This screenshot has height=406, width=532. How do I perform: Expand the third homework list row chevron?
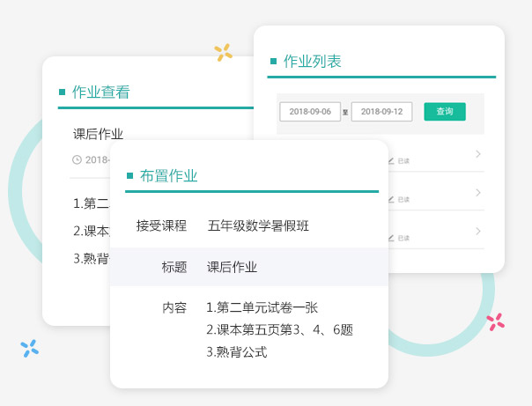[478, 231]
